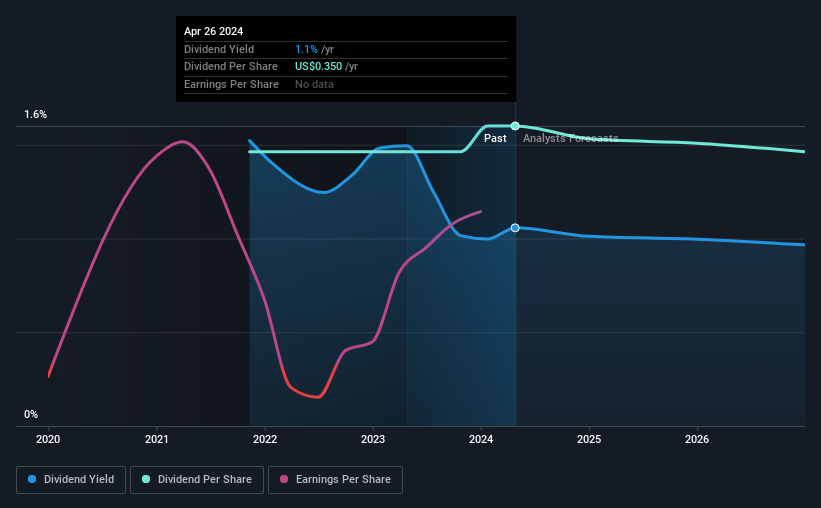Click the pink Earnings Per Share legend dot
This screenshot has height=508, width=821.
[284, 479]
